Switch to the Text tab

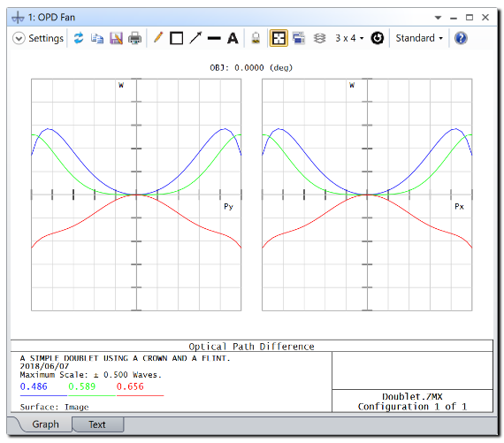(97, 424)
